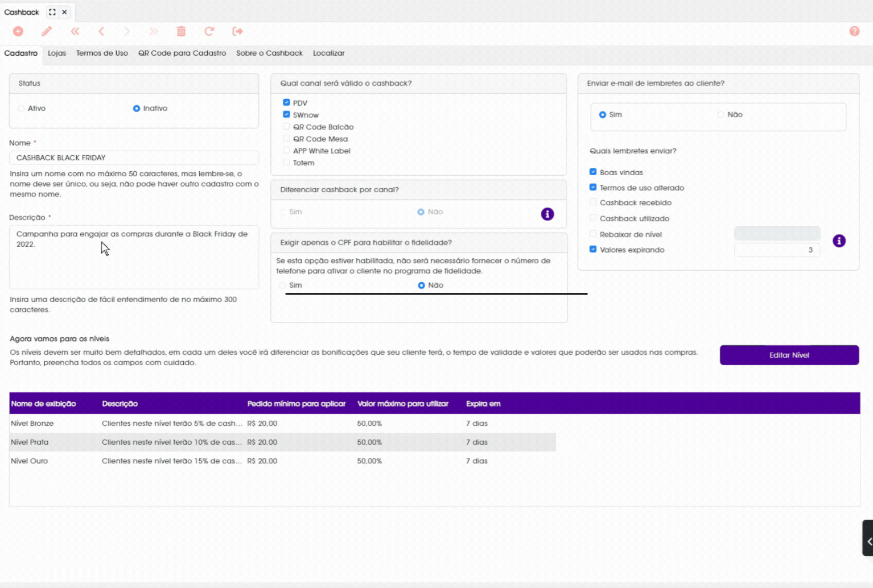The height and width of the screenshot is (588, 873).
Task: Expand the Cashback tab to fullscreen
Action: pyautogui.click(x=52, y=12)
